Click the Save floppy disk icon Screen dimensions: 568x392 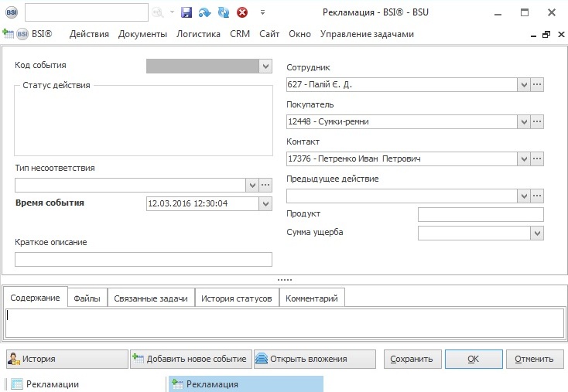click(x=186, y=12)
